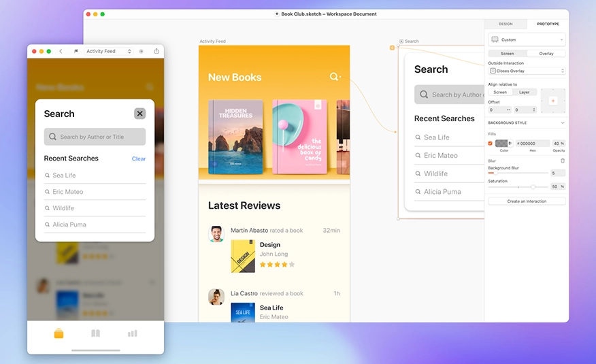Image resolution: width=596 pixels, height=364 pixels.
Task: Click the Search by Author or Title field in preview
Action: coord(95,136)
